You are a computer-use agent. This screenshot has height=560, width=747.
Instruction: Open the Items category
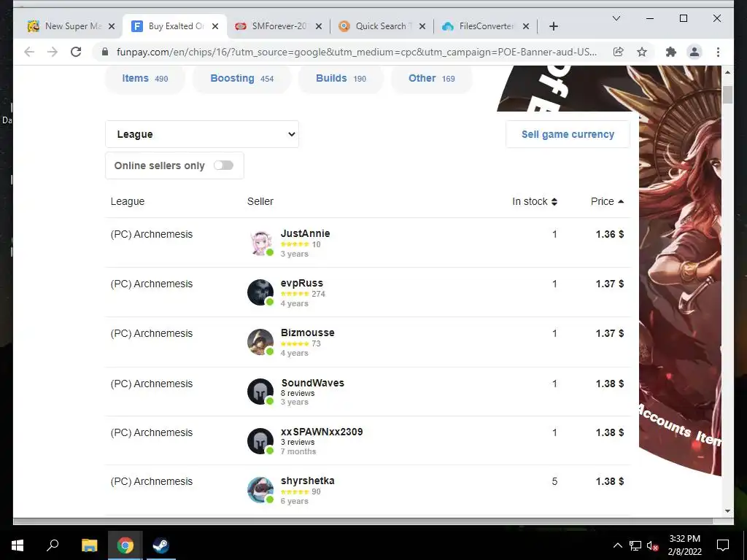pyautogui.click(x=145, y=79)
